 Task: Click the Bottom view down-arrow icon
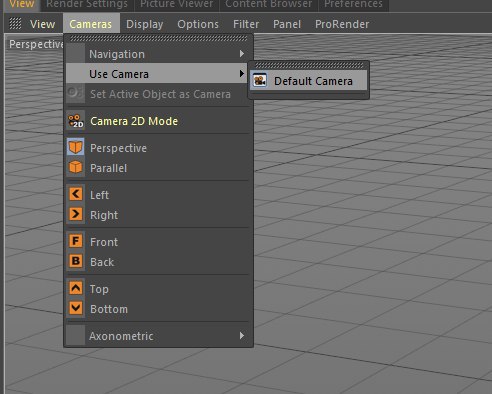pos(76,308)
